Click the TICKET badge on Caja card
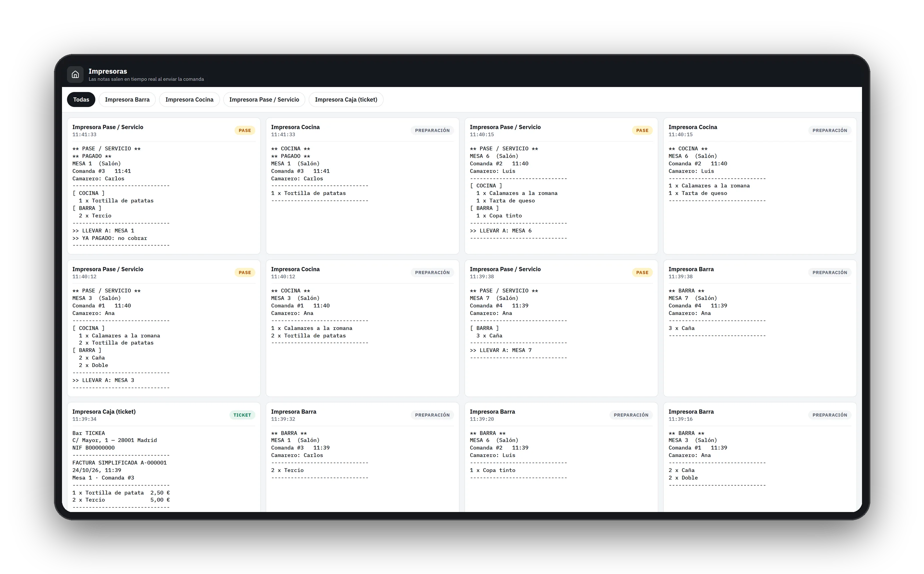 [x=242, y=415]
